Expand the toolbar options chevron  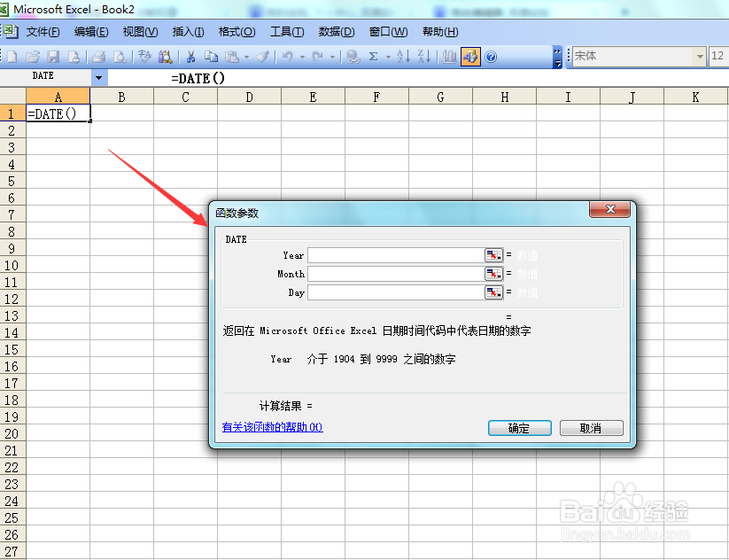pyautogui.click(x=557, y=58)
